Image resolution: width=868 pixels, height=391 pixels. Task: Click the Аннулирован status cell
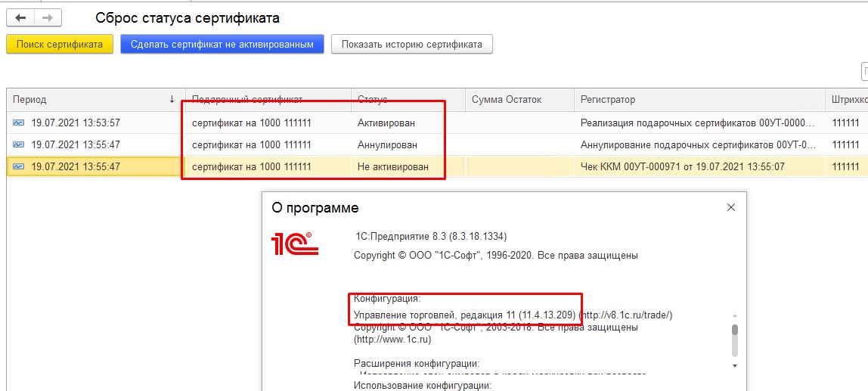click(408, 145)
